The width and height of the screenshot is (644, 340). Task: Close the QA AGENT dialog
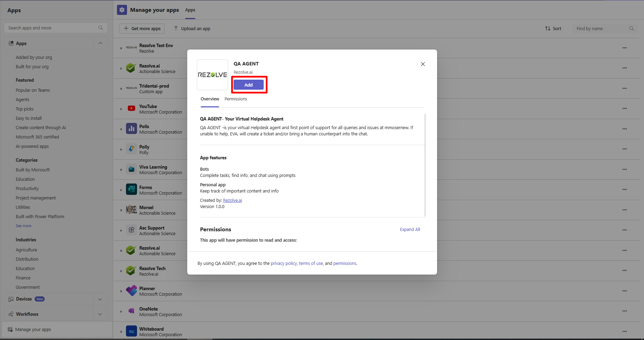coord(423,64)
